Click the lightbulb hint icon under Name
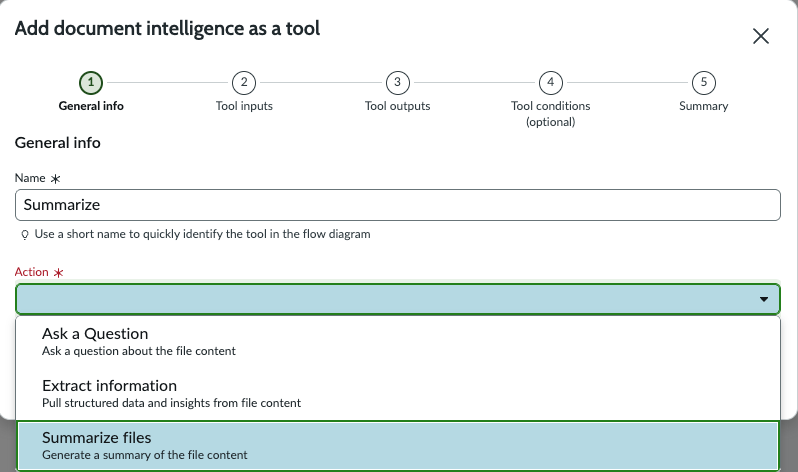 click(x=24, y=235)
